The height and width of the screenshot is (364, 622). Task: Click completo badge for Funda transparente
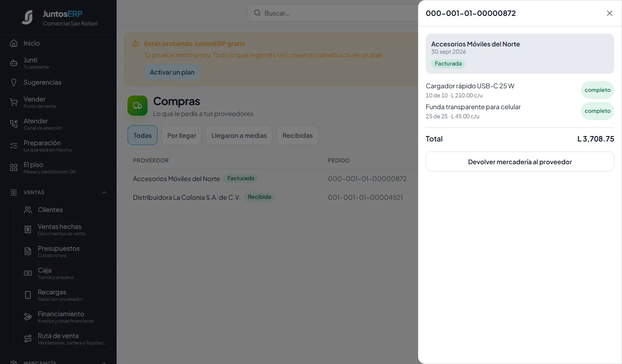pos(597,111)
